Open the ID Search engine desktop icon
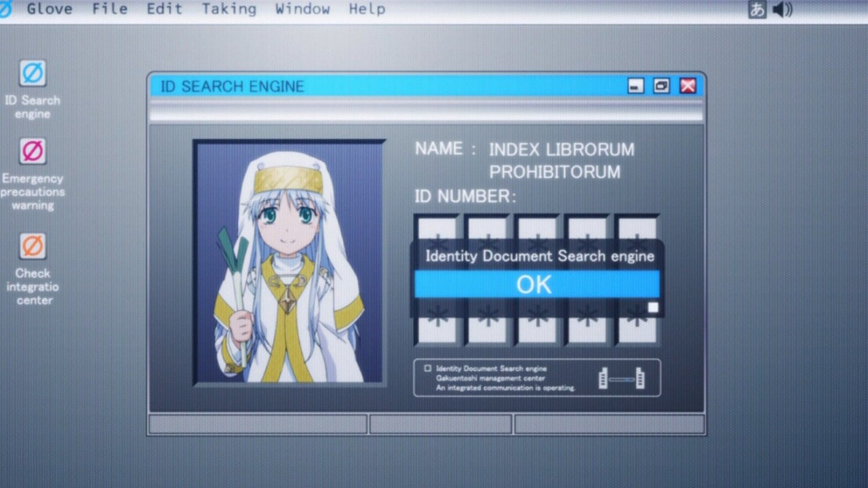868x488 pixels. pos(33,73)
